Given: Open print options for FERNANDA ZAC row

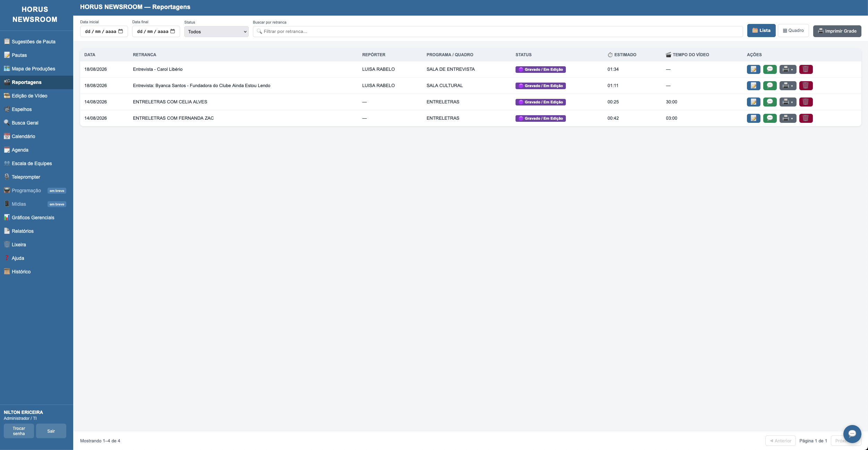Looking at the screenshot, I should point(788,118).
